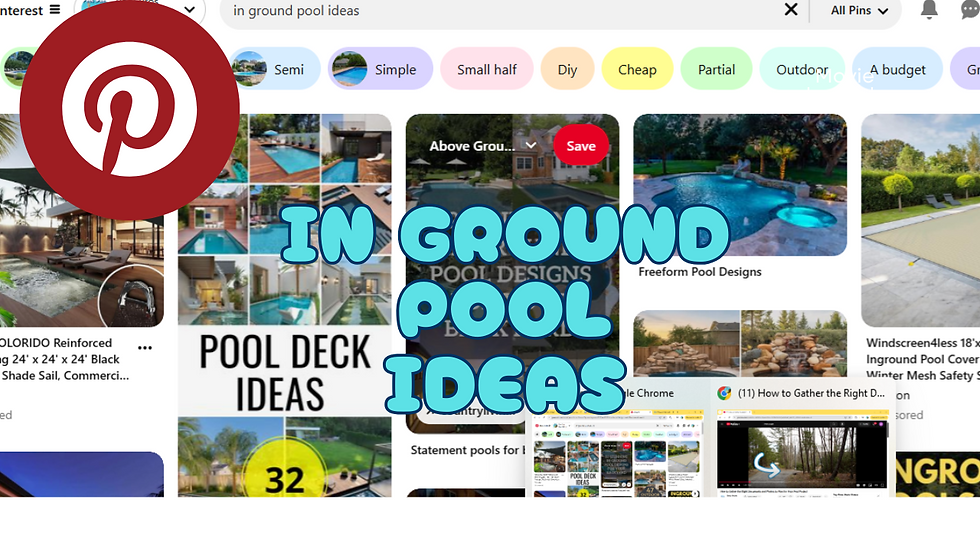Viewport: 980px width, 551px height.
Task: Clear the search with the X icon
Action: (x=791, y=9)
